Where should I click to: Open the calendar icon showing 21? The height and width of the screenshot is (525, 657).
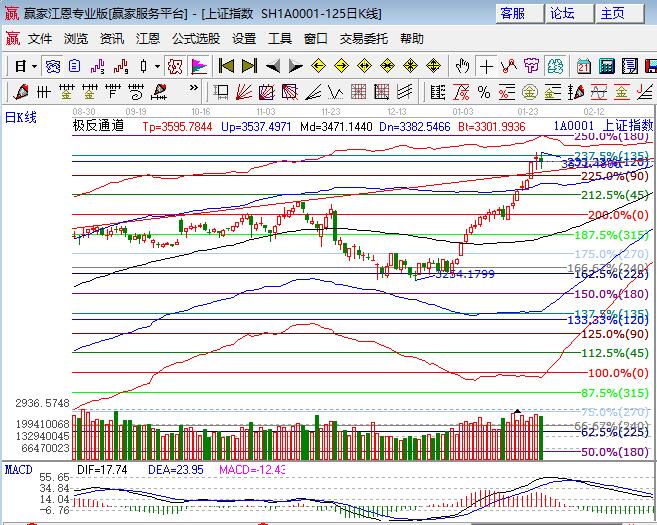584,66
